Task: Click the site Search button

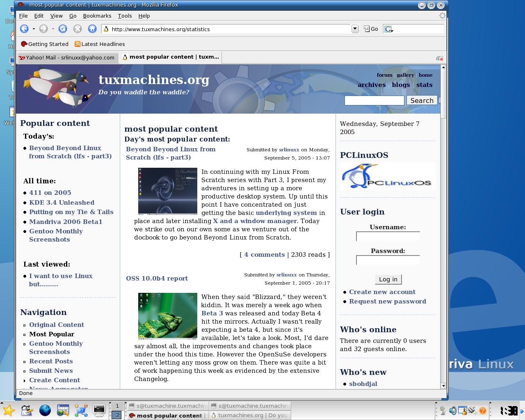Action: pyautogui.click(x=422, y=100)
